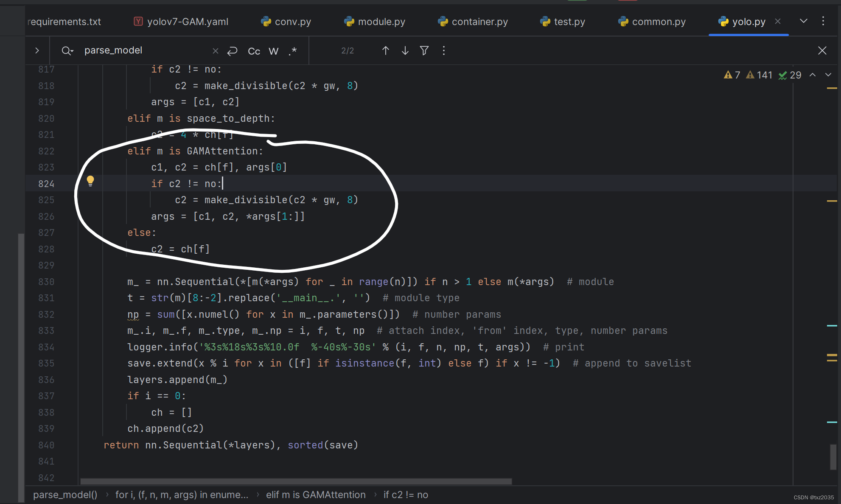Open hidden tabs dropdown chevron
The height and width of the screenshot is (504, 841).
coord(803,21)
